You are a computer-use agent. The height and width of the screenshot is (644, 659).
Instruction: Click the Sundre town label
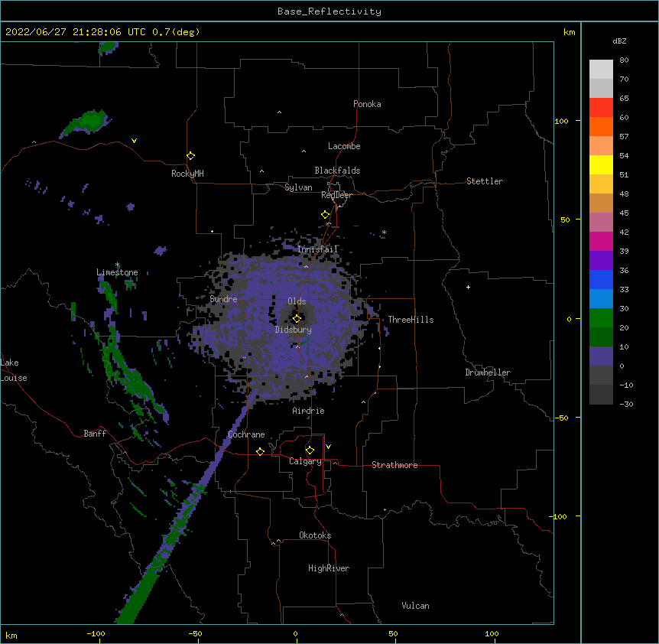223,299
